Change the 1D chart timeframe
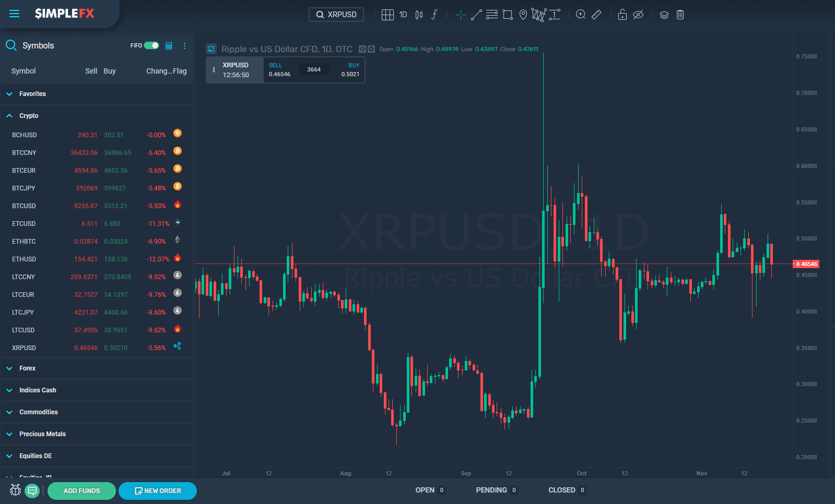Screen dimensions: 835x504 tap(403, 15)
